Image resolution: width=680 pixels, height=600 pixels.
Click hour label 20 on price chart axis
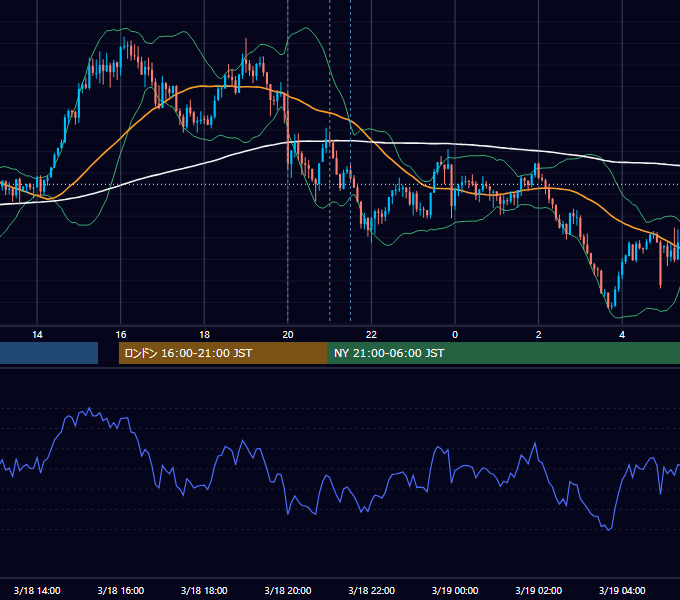[288, 335]
